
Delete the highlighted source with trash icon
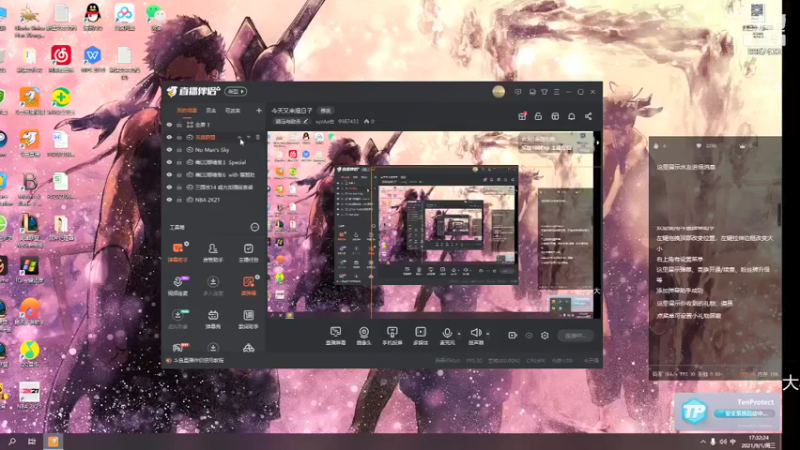258,137
